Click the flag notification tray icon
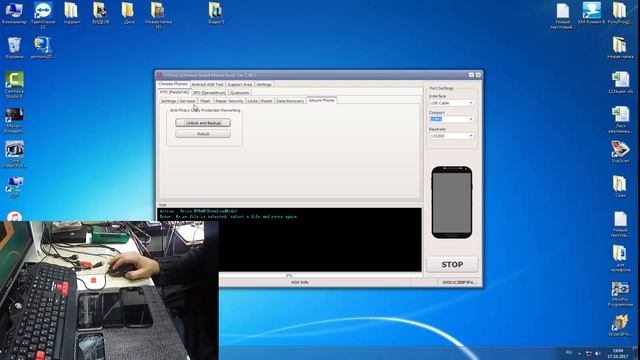The width and height of the screenshot is (640, 360). pos(589,353)
